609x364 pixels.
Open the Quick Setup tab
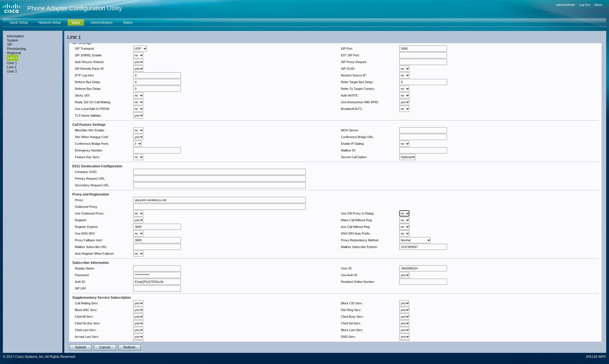coord(19,23)
